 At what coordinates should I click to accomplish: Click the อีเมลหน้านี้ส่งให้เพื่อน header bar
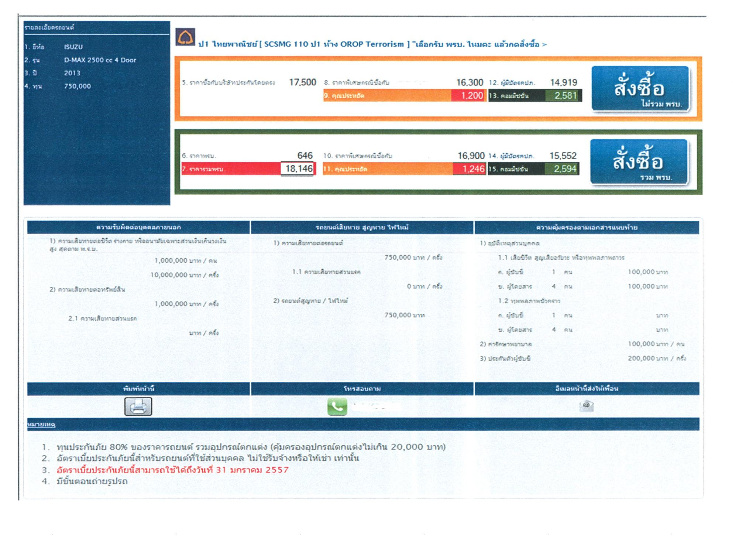587,389
